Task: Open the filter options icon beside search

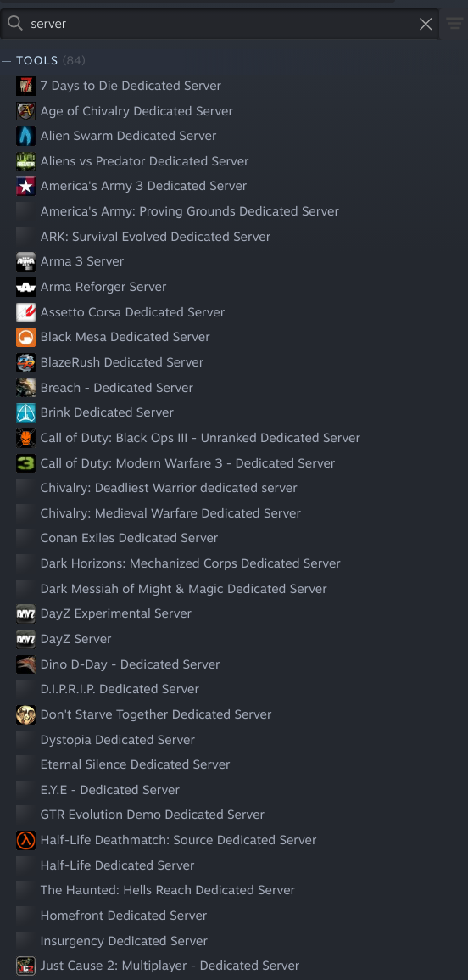Action: click(x=454, y=24)
